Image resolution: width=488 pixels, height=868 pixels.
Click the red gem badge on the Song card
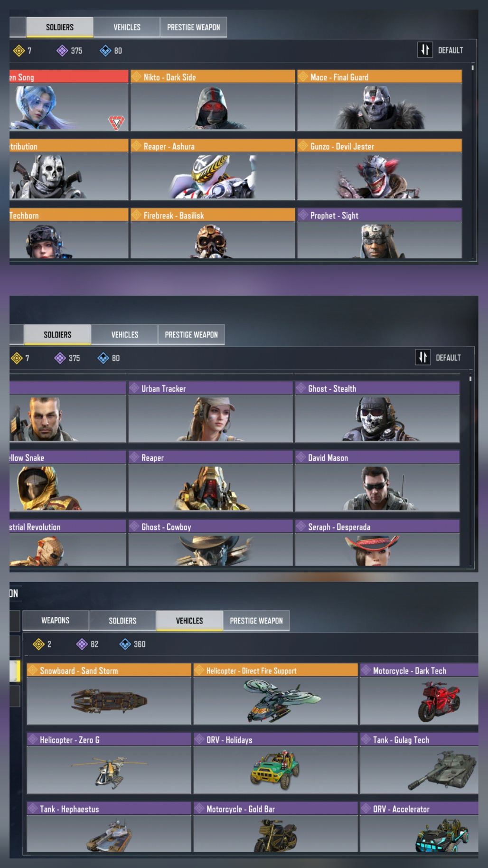pos(116,123)
